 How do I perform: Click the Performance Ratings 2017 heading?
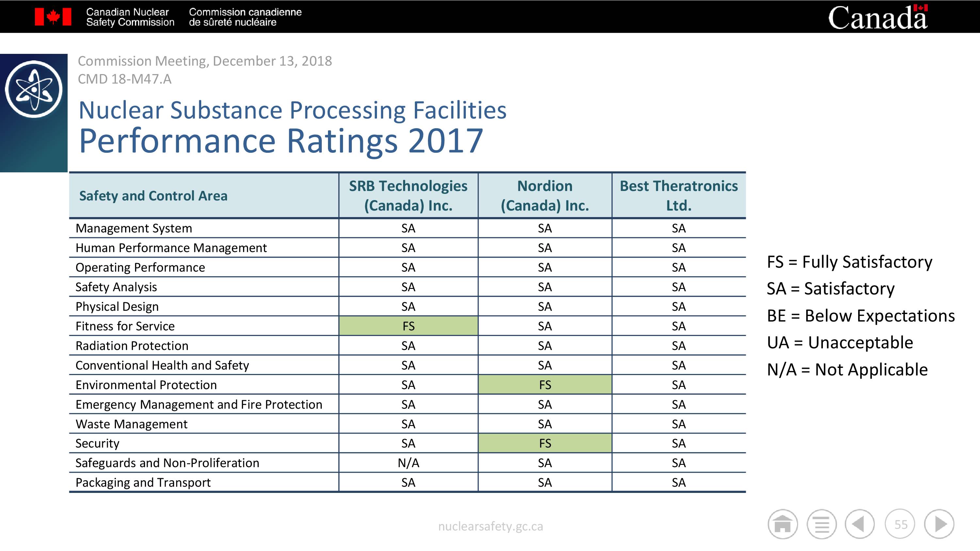point(281,141)
